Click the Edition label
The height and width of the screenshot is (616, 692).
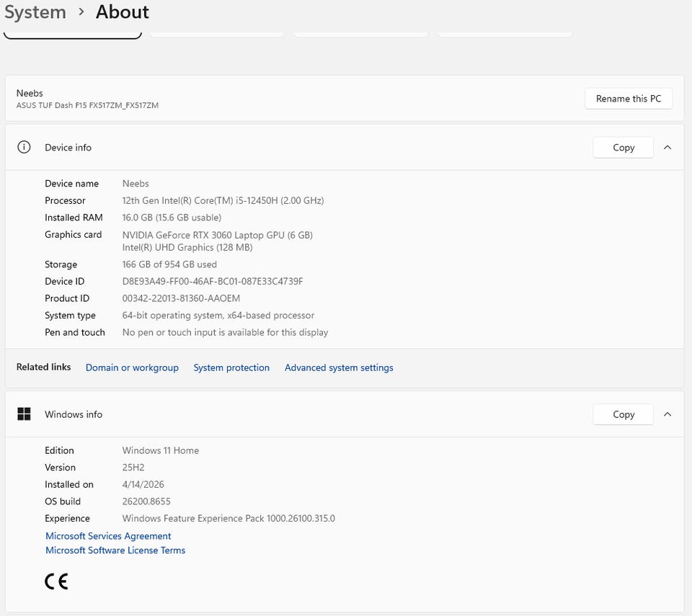pyautogui.click(x=59, y=450)
